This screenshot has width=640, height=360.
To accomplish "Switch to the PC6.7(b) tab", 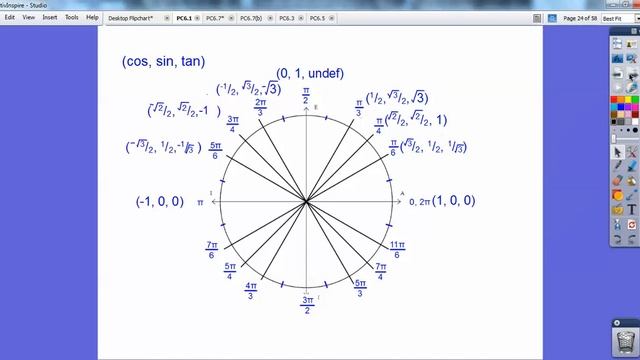I will [251, 18].
